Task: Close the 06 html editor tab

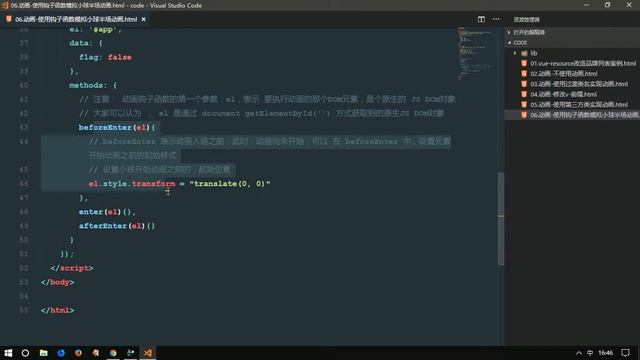Action: click(x=143, y=19)
